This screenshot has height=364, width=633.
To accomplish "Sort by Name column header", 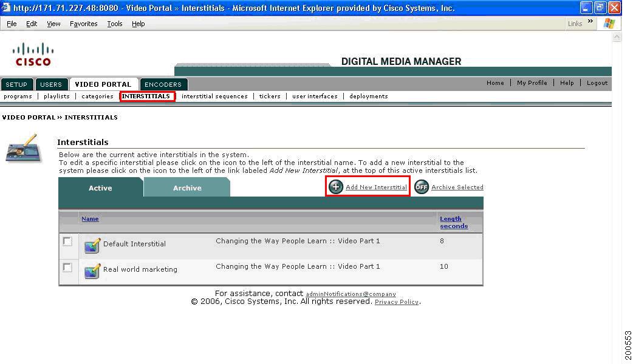I will click(90, 219).
